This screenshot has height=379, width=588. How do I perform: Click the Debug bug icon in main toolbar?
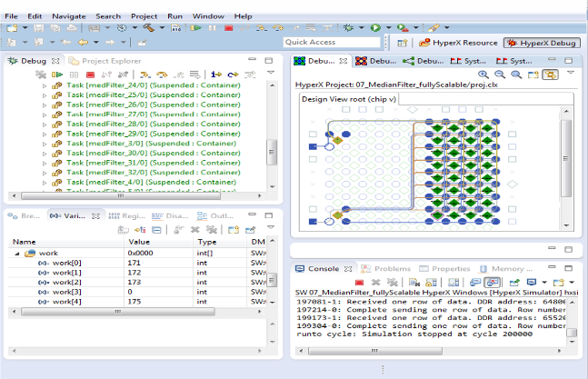point(348,28)
